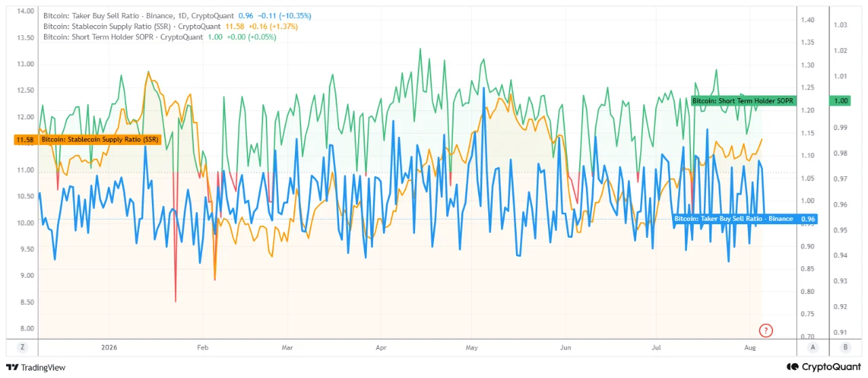This screenshot has width=868, height=378.
Task: Click the A scale button at bottom right
Action: pos(812,347)
